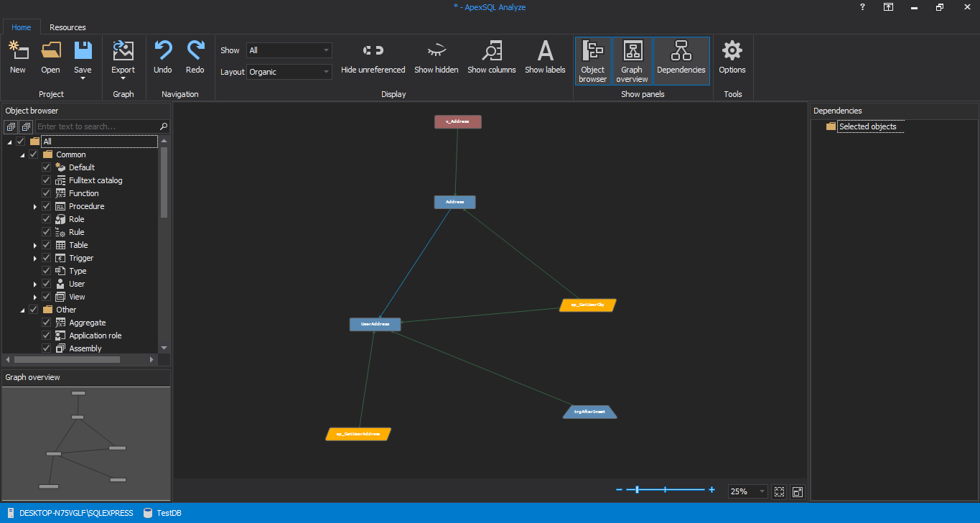The image size is (980, 523).
Task: Click the zoom in plus button
Action: click(711, 490)
